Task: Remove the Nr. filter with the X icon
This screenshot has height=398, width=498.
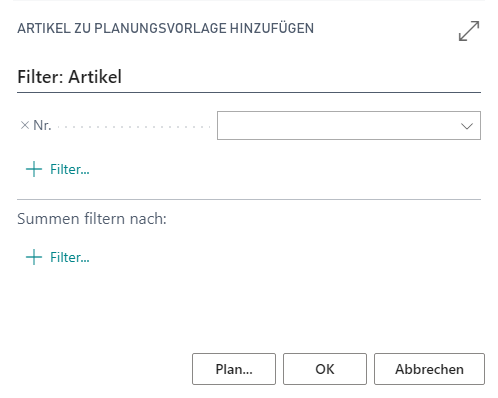Action: (x=25, y=125)
